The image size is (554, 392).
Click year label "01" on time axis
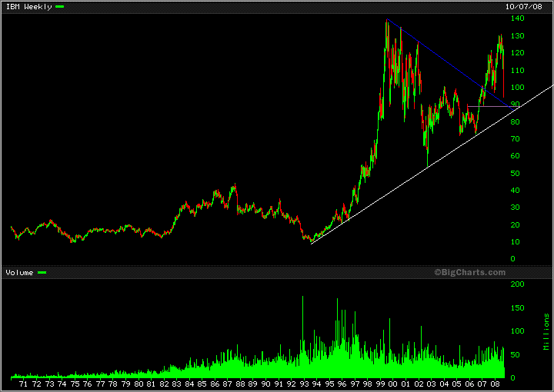pos(406,384)
